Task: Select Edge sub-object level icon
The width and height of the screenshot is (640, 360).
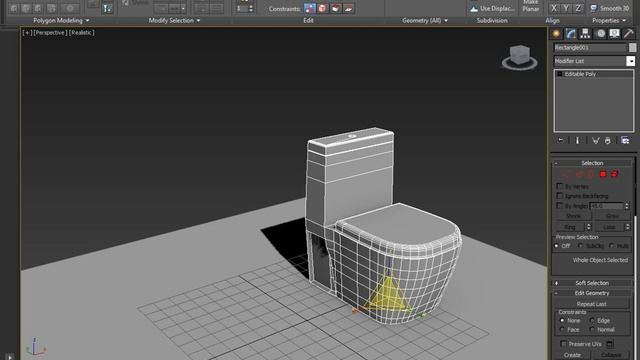Action: 579,175
